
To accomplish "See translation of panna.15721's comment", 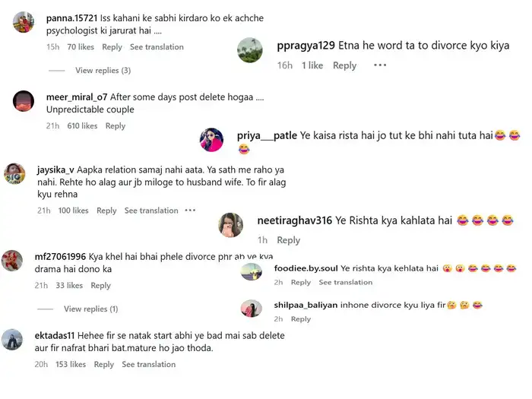I will (156, 47).
